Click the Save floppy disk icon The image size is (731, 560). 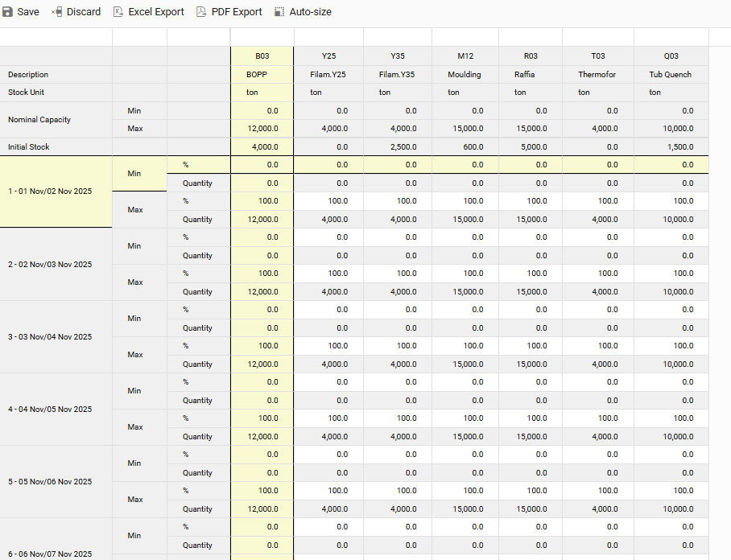click(7, 11)
